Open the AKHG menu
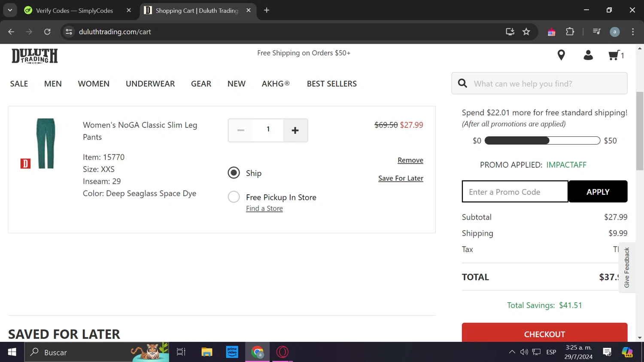This screenshot has height=362, width=644. pos(276,84)
